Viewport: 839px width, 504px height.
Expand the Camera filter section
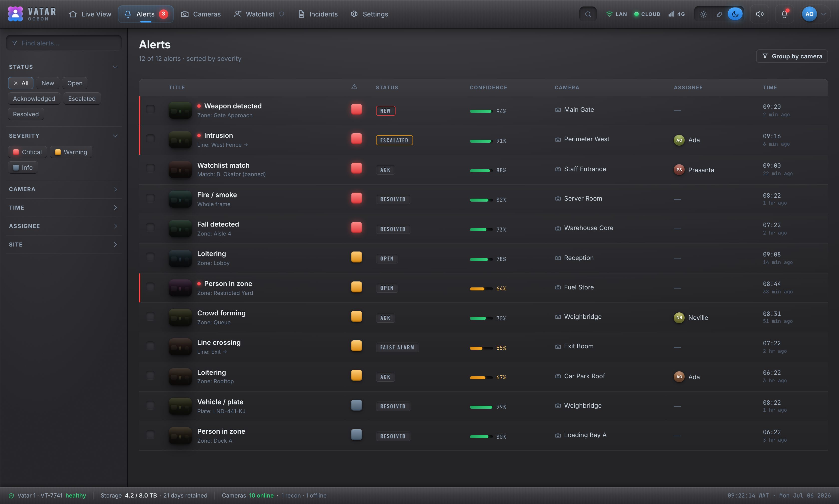64,189
